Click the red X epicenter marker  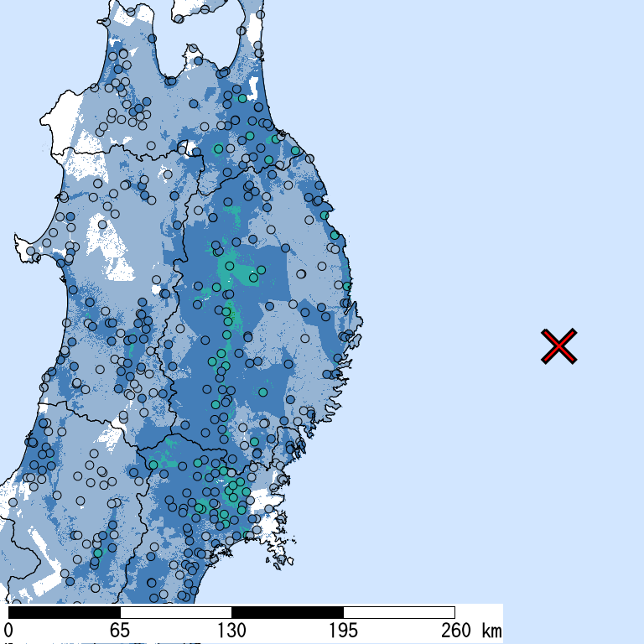pyautogui.click(x=559, y=346)
